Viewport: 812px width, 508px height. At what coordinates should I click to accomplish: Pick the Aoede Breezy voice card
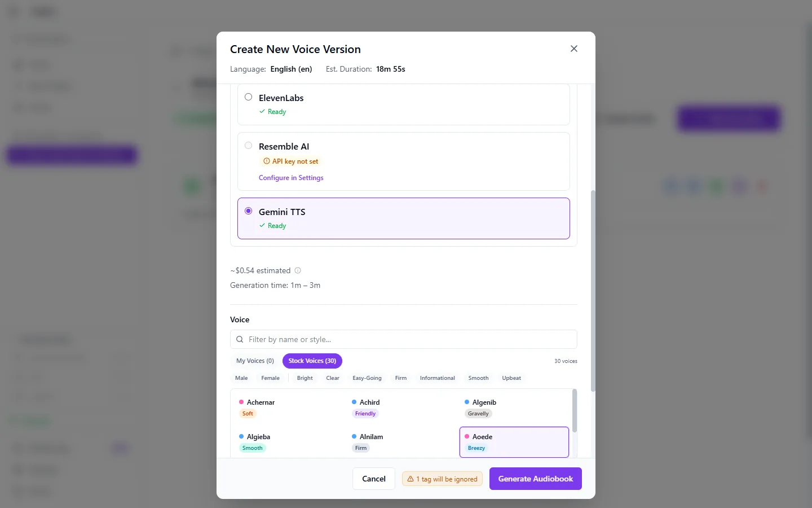pos(514,442)
